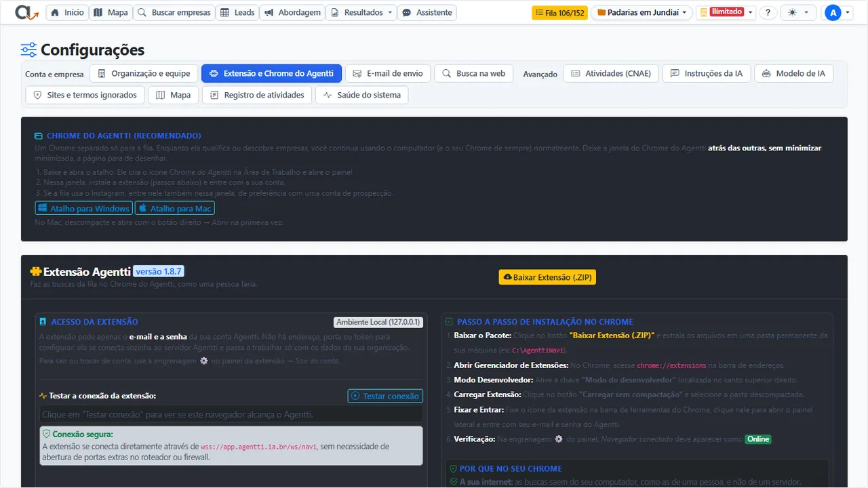This screenshot has width=868, height=488.
Task: Select the Modelo de IA tab
Action: click(x=793, y=74)
